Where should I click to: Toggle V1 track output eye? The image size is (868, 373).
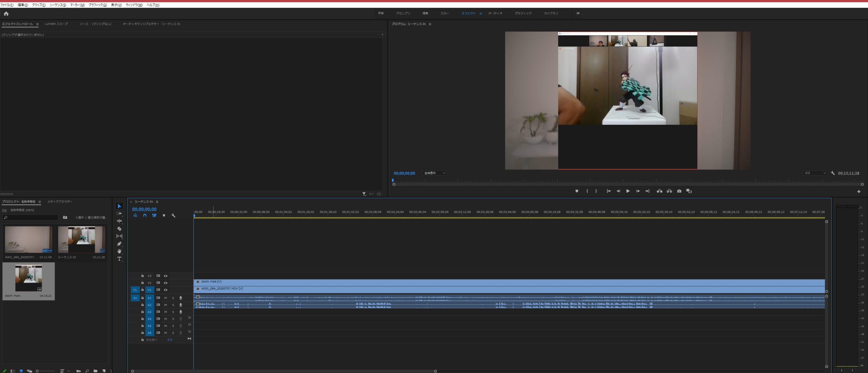coord(166,290)
